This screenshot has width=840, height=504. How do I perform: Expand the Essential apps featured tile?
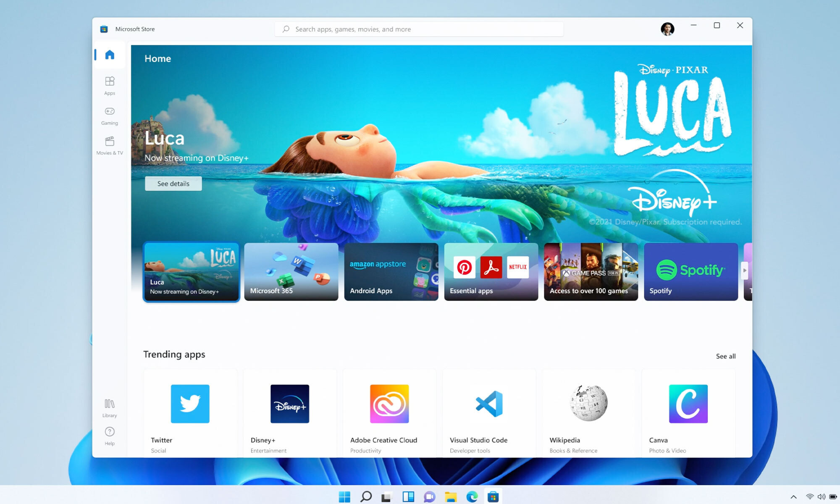[x=491, y=271]
